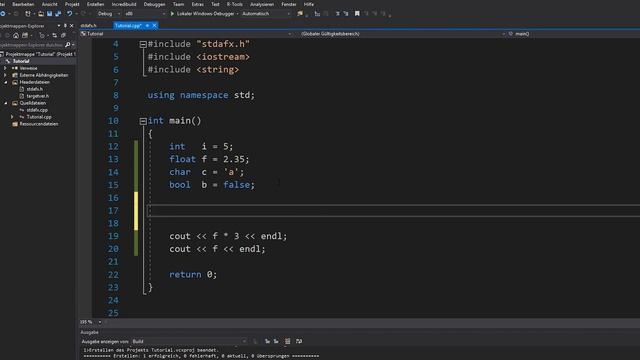Select stdafx.h in Solution Explorer tree
Viewport: 640px width, 360px height.
tap(34, 89)
